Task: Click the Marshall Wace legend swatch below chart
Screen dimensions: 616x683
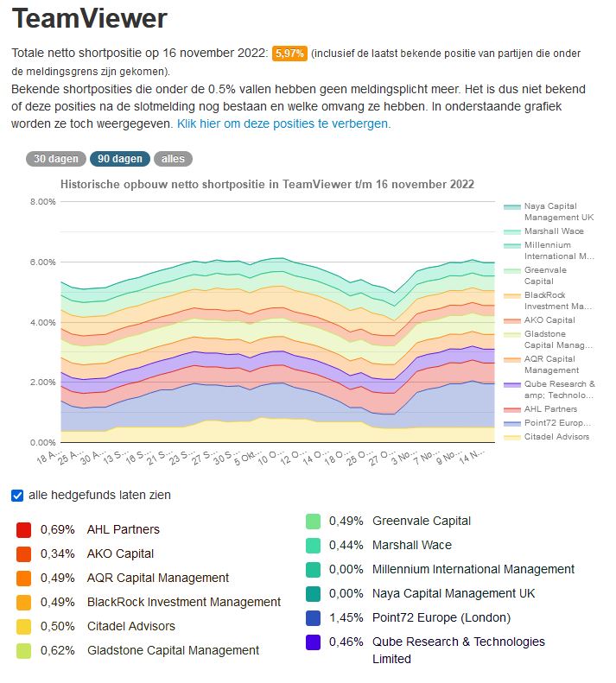Action: tap(314, 545)
